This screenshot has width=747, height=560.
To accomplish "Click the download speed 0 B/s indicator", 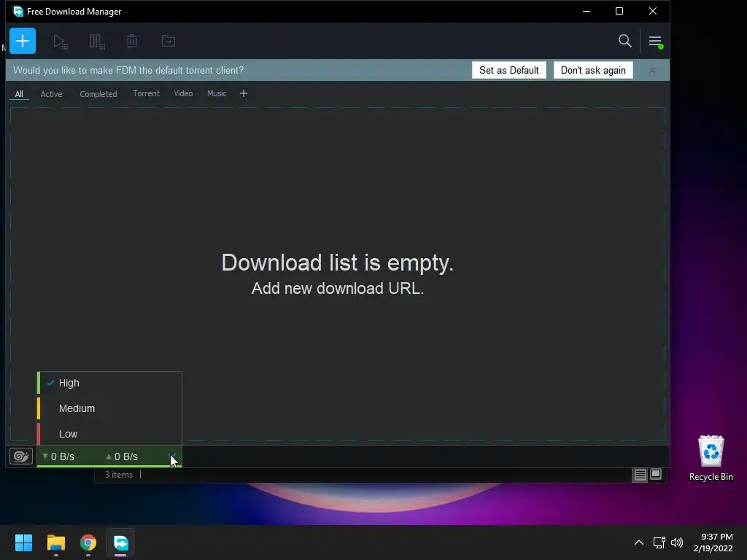I will 58,456.
